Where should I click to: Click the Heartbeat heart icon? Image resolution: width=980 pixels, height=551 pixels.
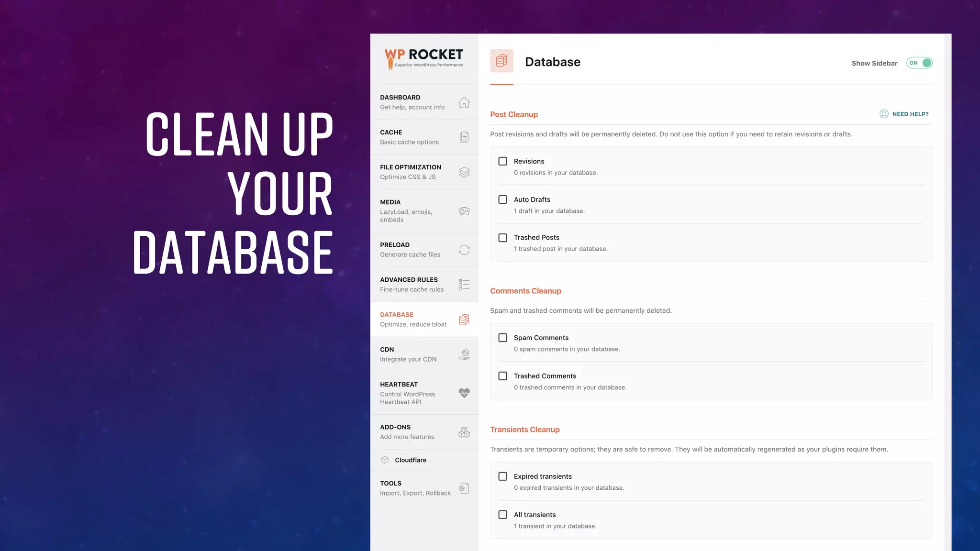pyautogui.click(x=464, y=393)
